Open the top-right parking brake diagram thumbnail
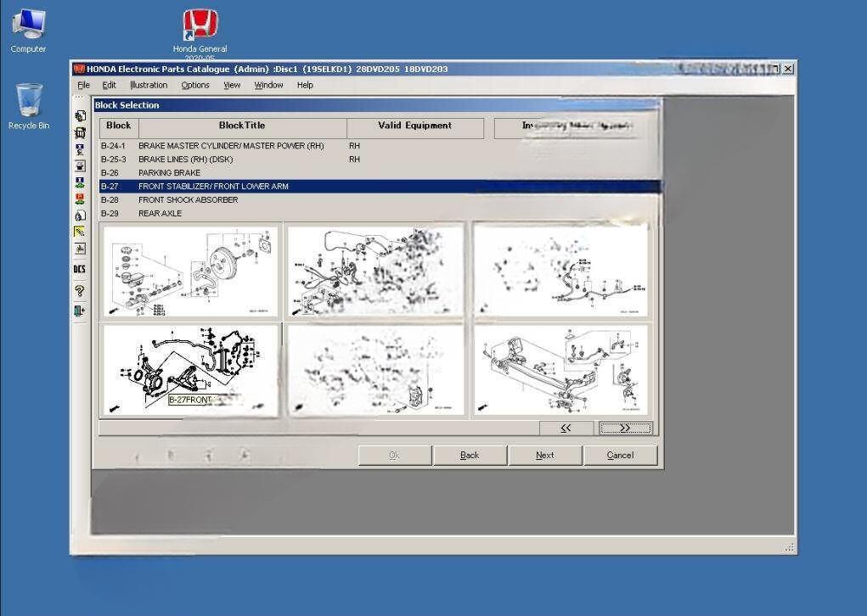 point(560,272)
